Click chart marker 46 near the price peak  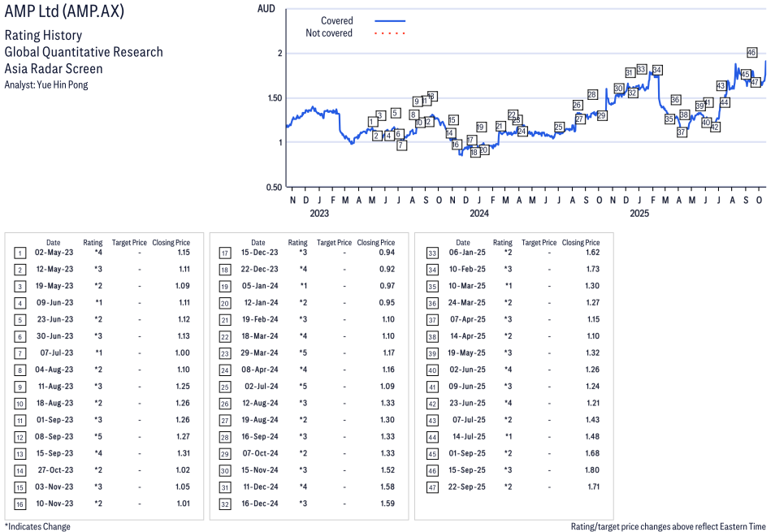click(751, 52)
